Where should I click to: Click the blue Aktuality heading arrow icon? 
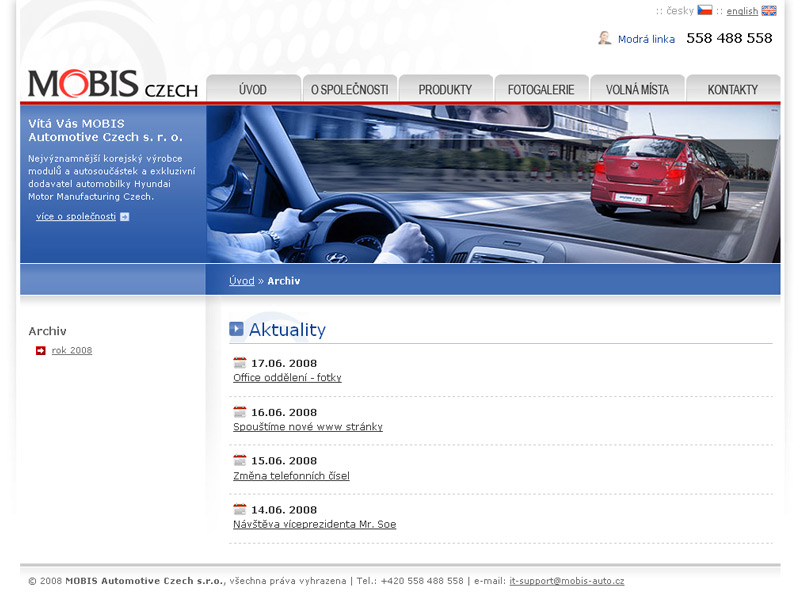(x=236, y=329)
